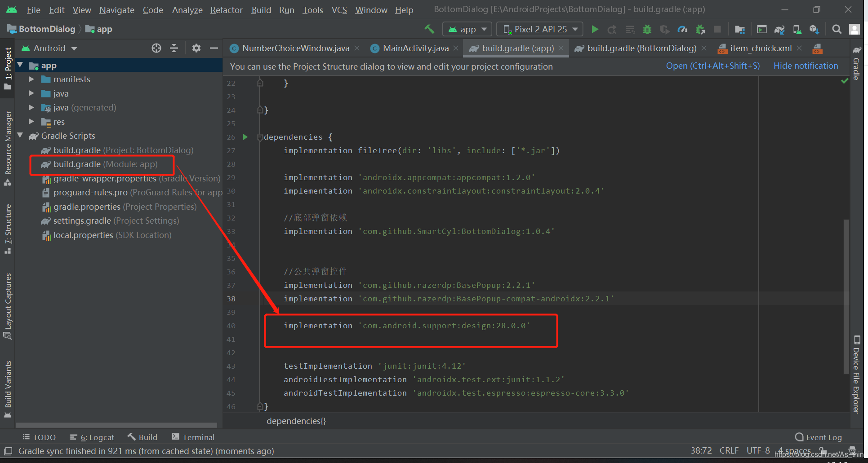
Task: Expand the res folder
Action: click(31, 122)
